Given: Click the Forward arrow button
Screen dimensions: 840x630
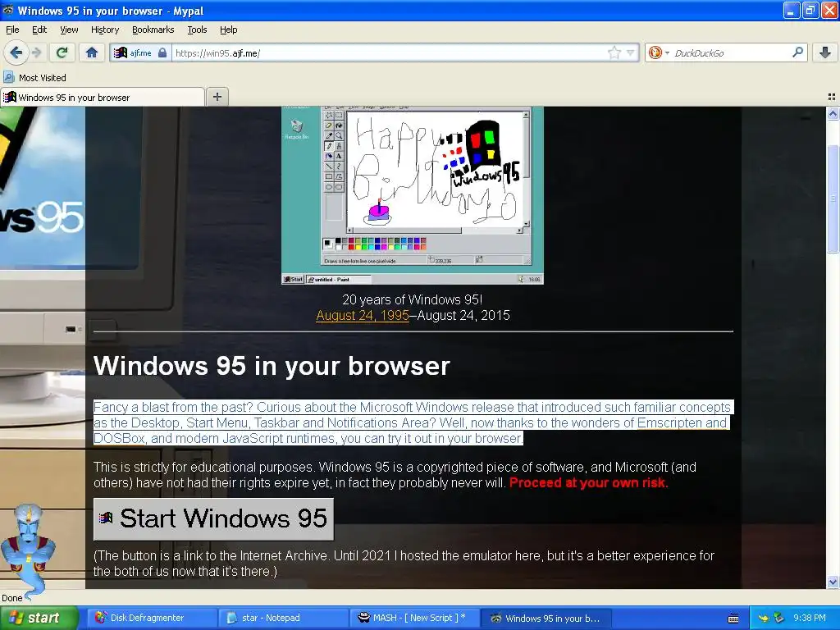Looking at the screenshot, I should (x=37, y=52).
